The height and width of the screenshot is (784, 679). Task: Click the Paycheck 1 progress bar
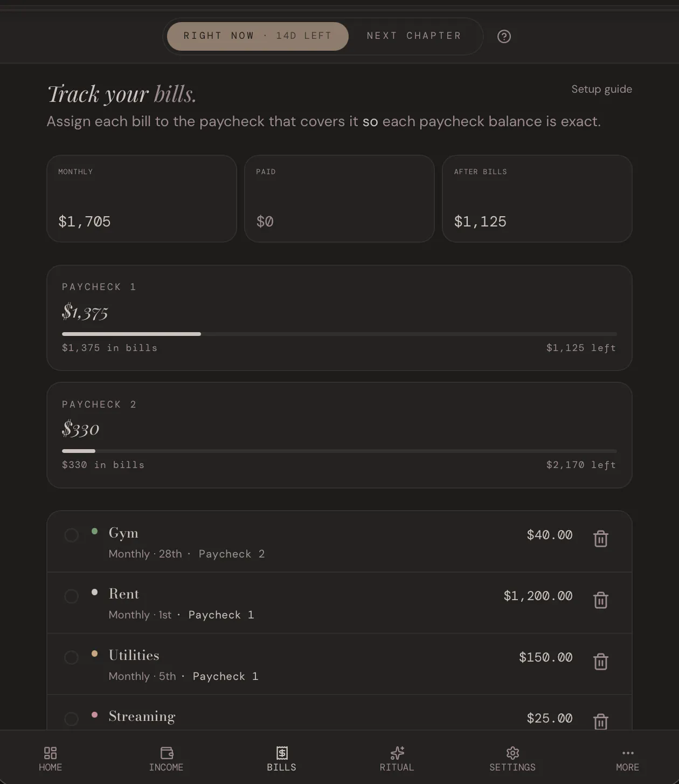pos(339,334)
